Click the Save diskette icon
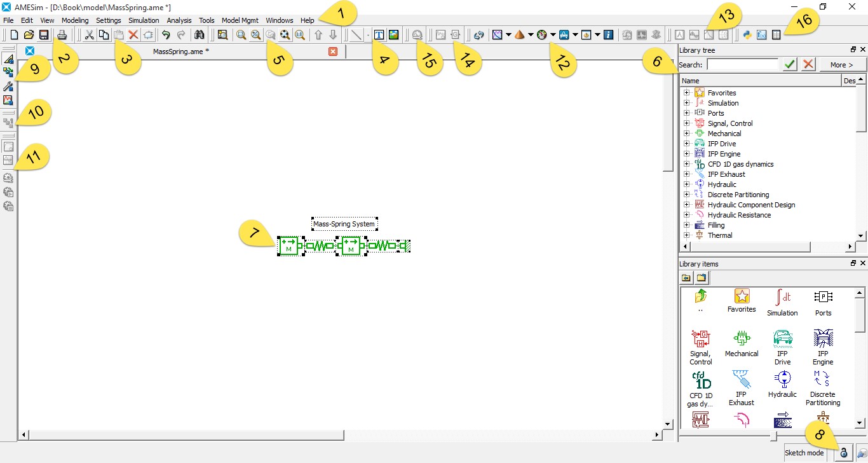 (44, 35)
